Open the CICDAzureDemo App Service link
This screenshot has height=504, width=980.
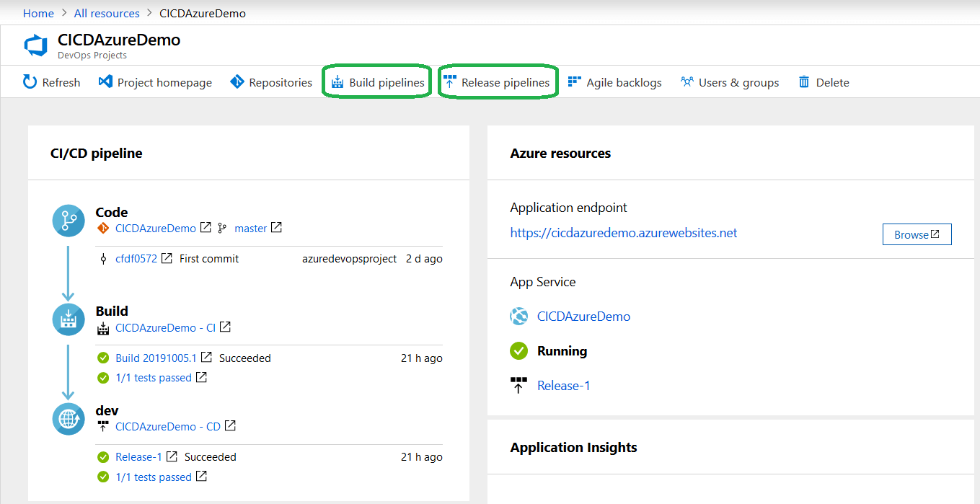coord(583,317)
